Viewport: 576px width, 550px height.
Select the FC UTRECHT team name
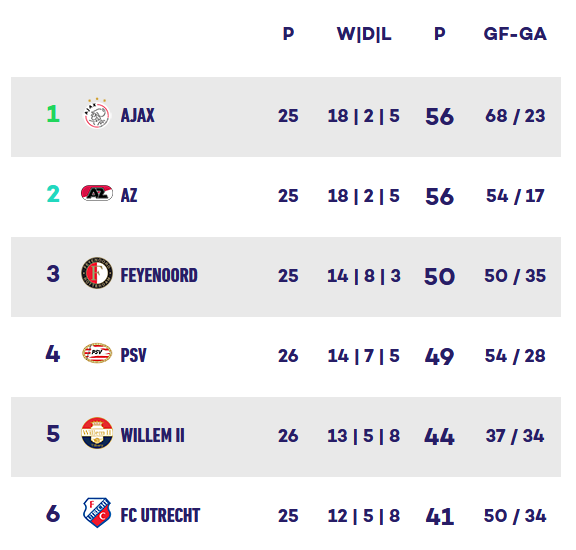(161, 515)
